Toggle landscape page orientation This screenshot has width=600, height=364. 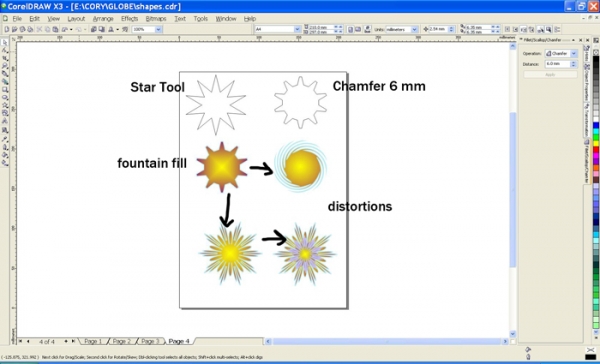(x=358, y=29)
